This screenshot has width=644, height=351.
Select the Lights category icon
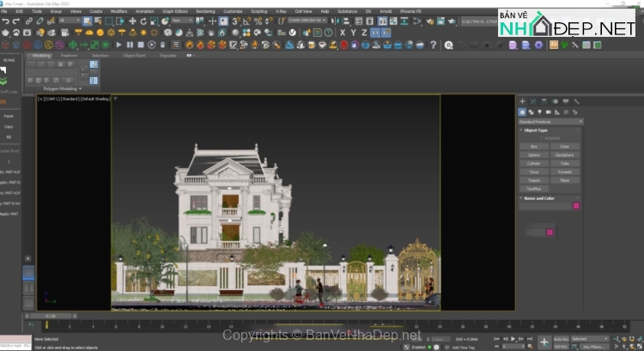coord(539,112)
